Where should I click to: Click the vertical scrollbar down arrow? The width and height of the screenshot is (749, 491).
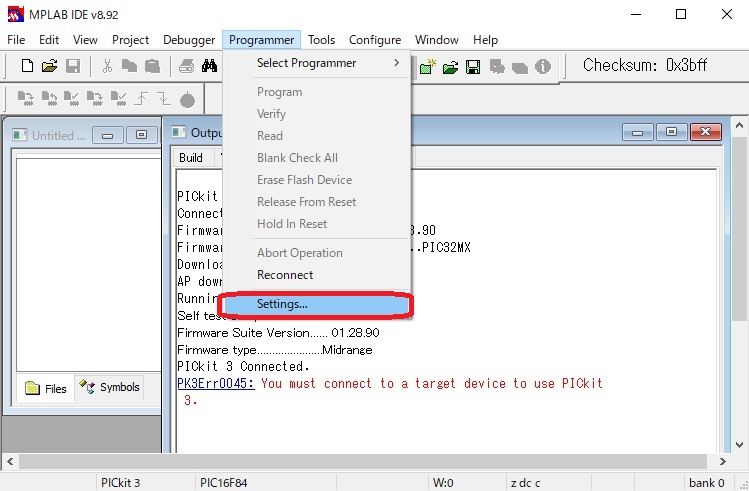[739, 445]
